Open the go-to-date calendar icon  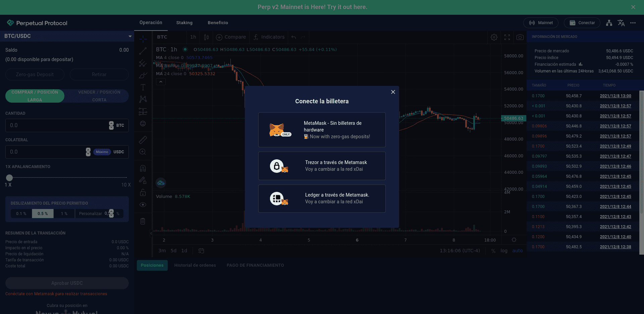pos(201,251)
